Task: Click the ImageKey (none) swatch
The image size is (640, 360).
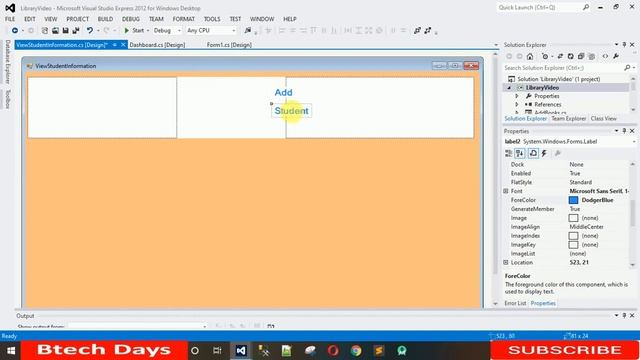Action: [573, 245]
